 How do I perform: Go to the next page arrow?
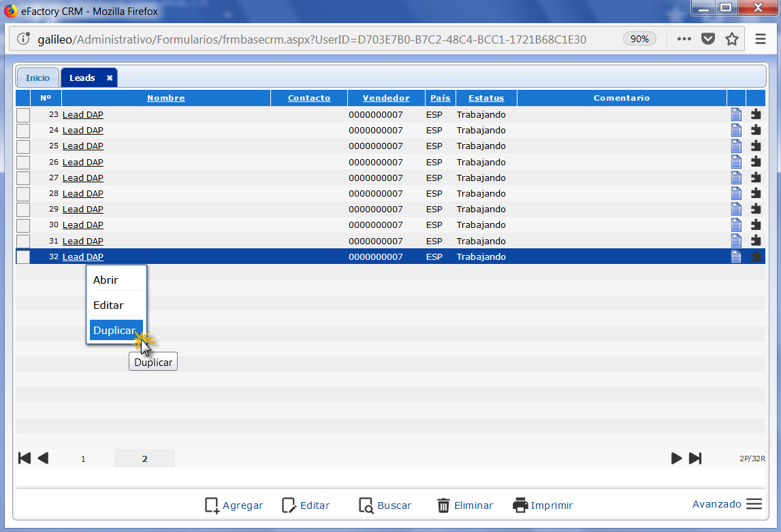point(676,459)
